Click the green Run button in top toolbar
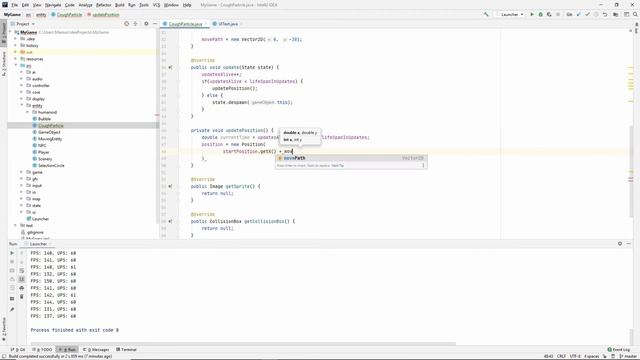640x360 pixels. coord(531,14)
